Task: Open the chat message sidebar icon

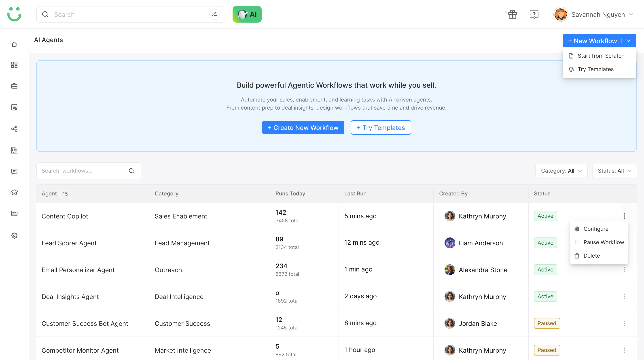Action: [x=14, y=172]
